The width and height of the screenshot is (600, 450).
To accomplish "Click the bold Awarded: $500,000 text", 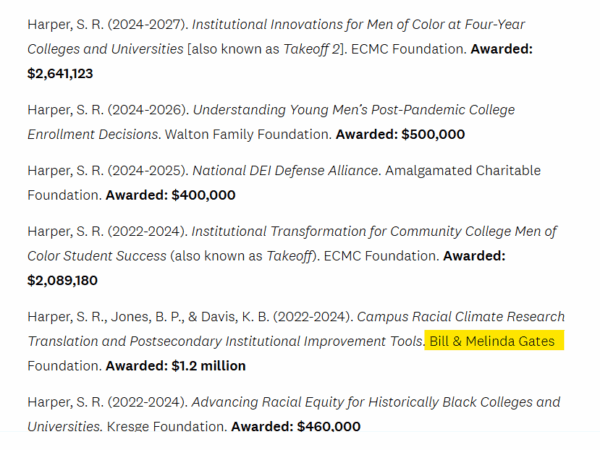I will (400, 134).
